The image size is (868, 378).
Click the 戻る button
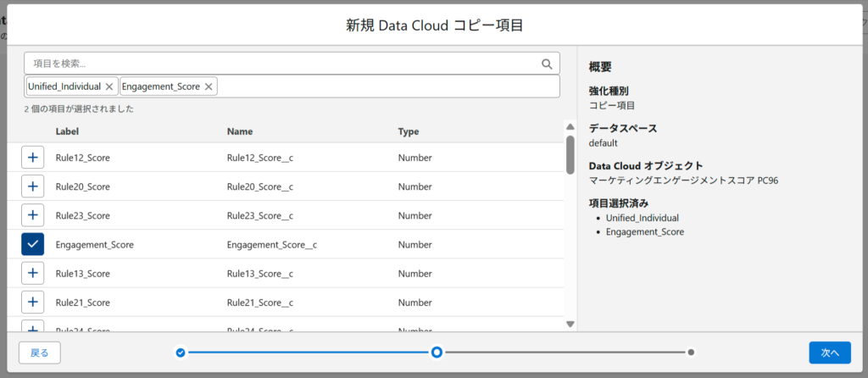pyautogui.click(x=39, y=353)
